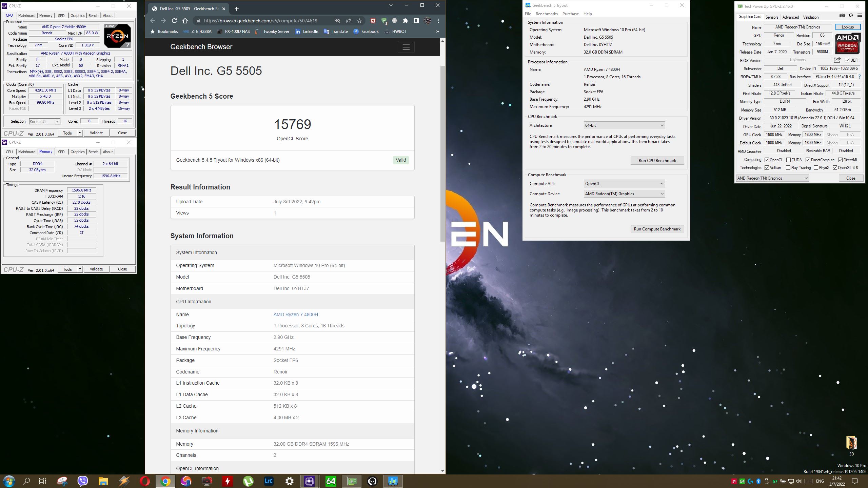Toggle the DirectML checkbox in GPU-Z
868x488 pixels.
(x=840, y=160)
